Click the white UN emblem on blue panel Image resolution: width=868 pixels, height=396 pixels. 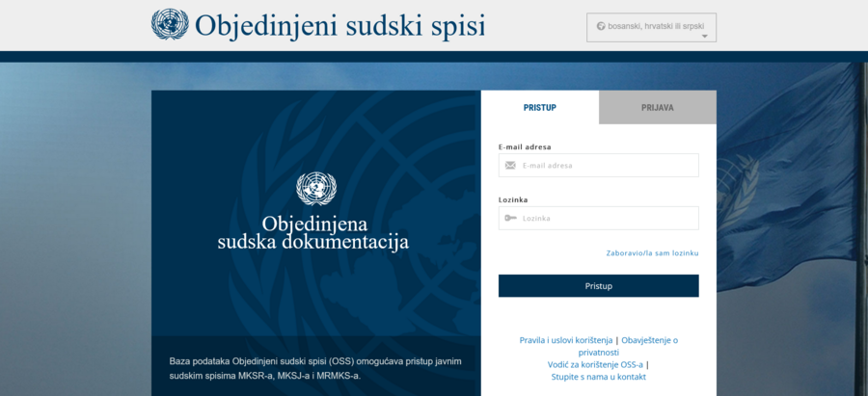pyautogui.click(x=316, y=189)
